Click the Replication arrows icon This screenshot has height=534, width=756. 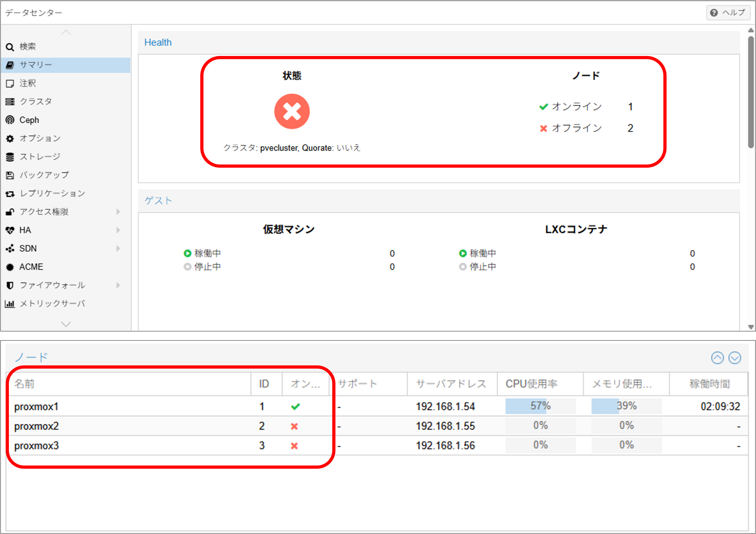click(x=10, y=194)
